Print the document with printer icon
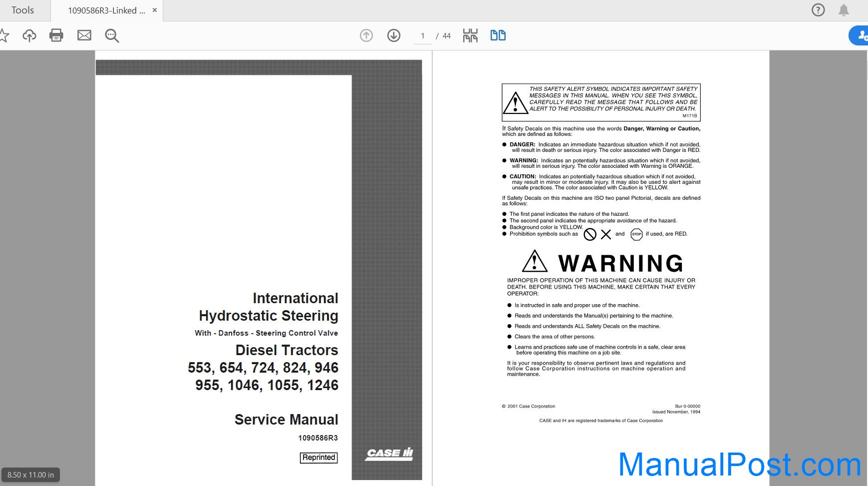This screenshot has width=868, height=486. click(x=56, y=35)
